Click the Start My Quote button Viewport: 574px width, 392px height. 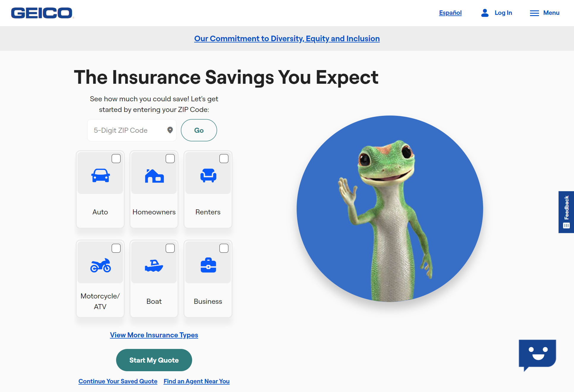154,360
